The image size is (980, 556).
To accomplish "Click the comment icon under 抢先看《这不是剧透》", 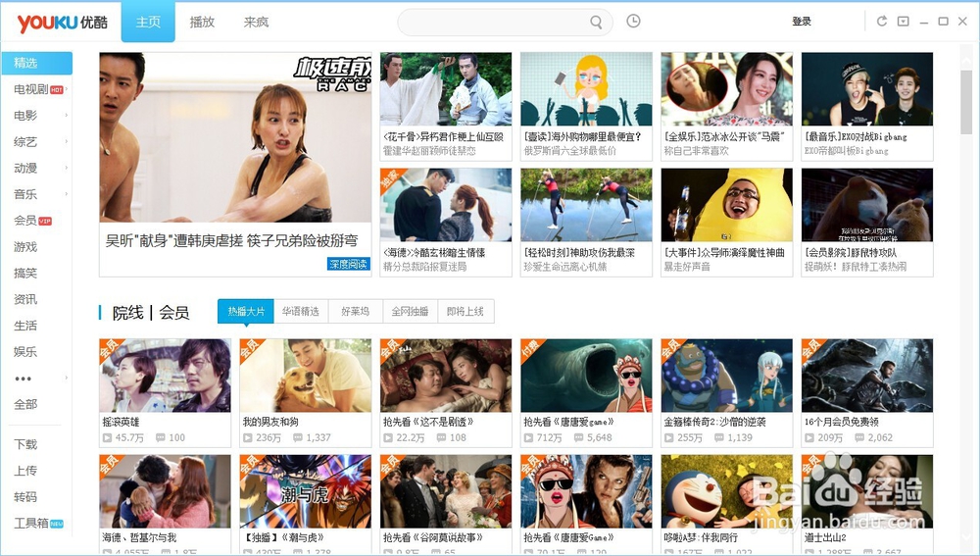I will tap(441, 437).
